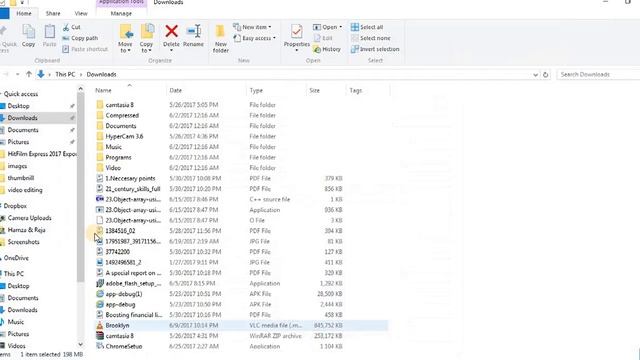Open the recent locations dropdown arrow
This screenshot has height=360, width=640.
click(x=18, y=74)
